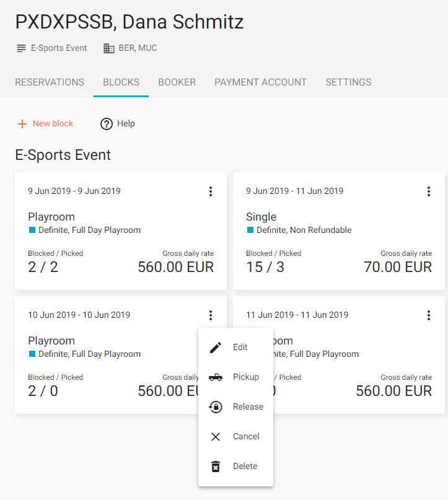Open the Settings tab
448x500 pixels.
348,82
